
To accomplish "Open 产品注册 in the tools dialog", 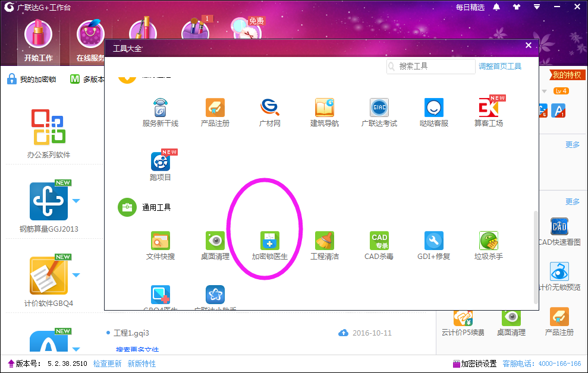I will click(x=215, y=113).
